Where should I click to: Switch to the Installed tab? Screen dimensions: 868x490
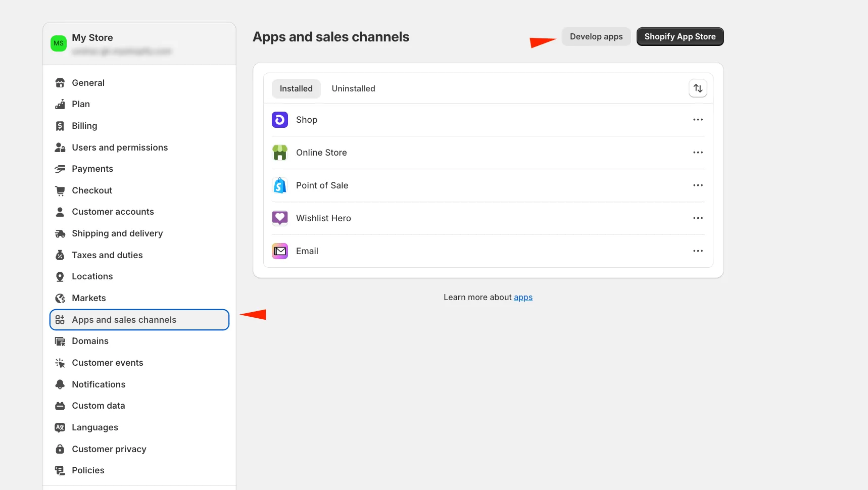[296, 89]
